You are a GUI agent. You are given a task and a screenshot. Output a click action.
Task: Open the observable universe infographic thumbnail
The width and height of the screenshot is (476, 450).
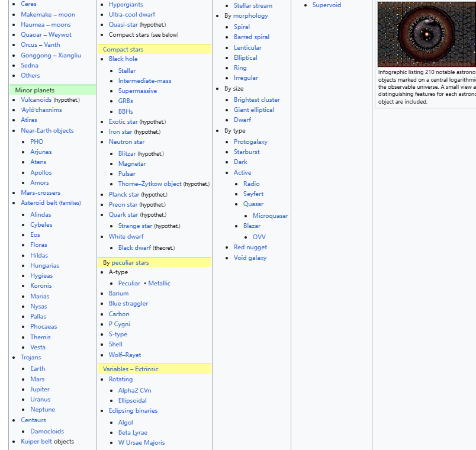[426, 34]
